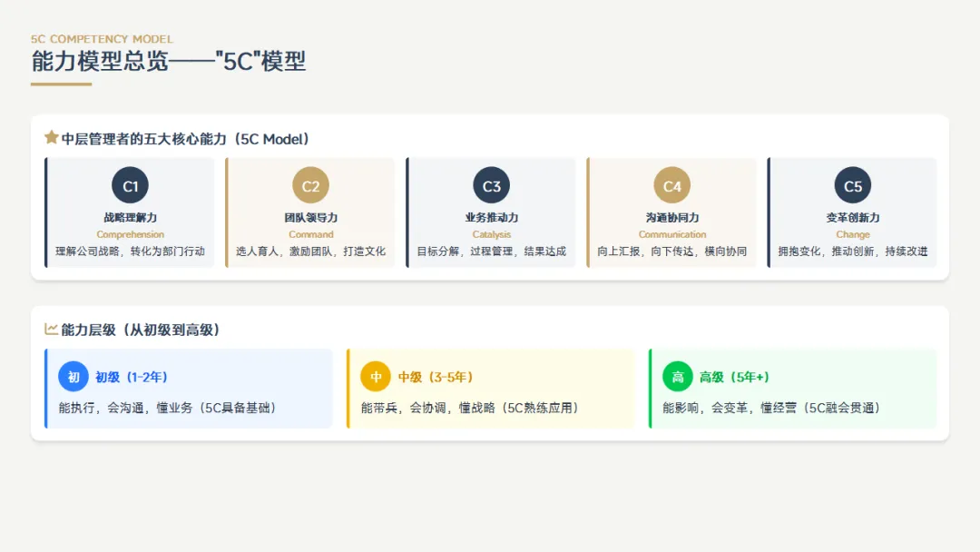Click the blue 初 level circle
Screen dimensions: 980x552
point(73,377)
